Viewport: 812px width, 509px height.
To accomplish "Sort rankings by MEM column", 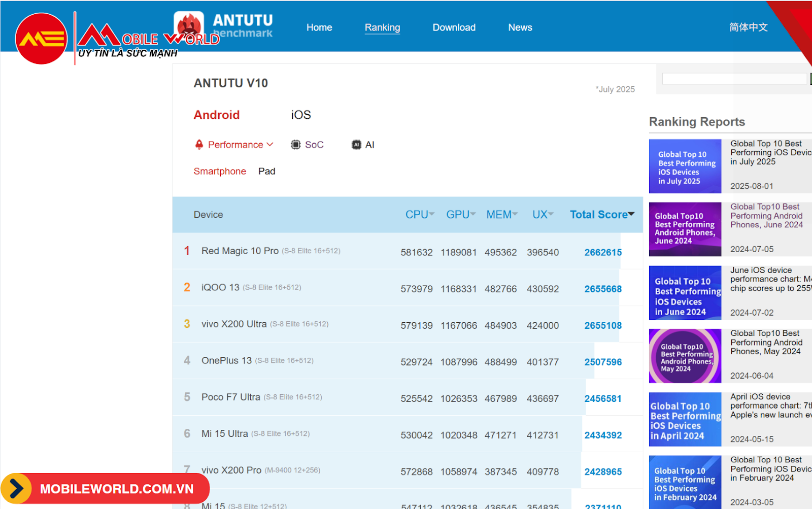I will click(501, 215).
